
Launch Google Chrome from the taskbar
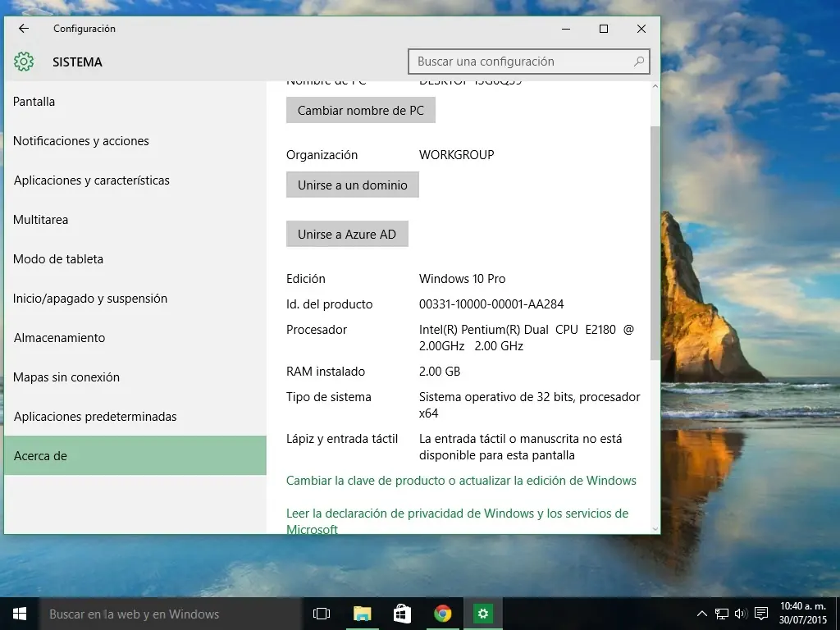click(x=442, y=614)
